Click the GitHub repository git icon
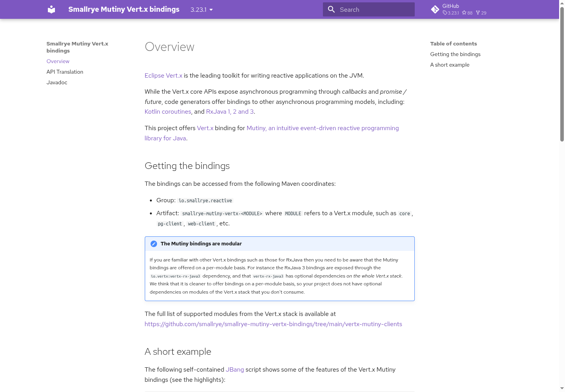Image resolution: width=565 pixels, height=392 pixels. pyautogui.click(x=435, y=9)
